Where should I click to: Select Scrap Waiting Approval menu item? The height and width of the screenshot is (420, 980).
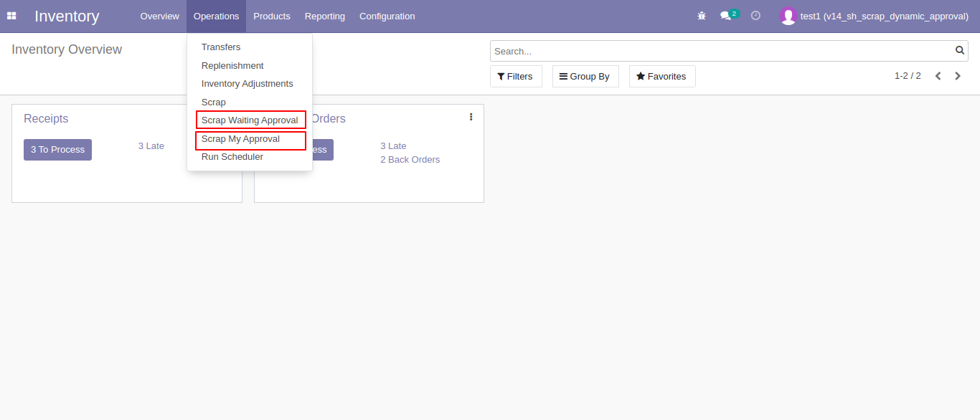pos(250,120)
